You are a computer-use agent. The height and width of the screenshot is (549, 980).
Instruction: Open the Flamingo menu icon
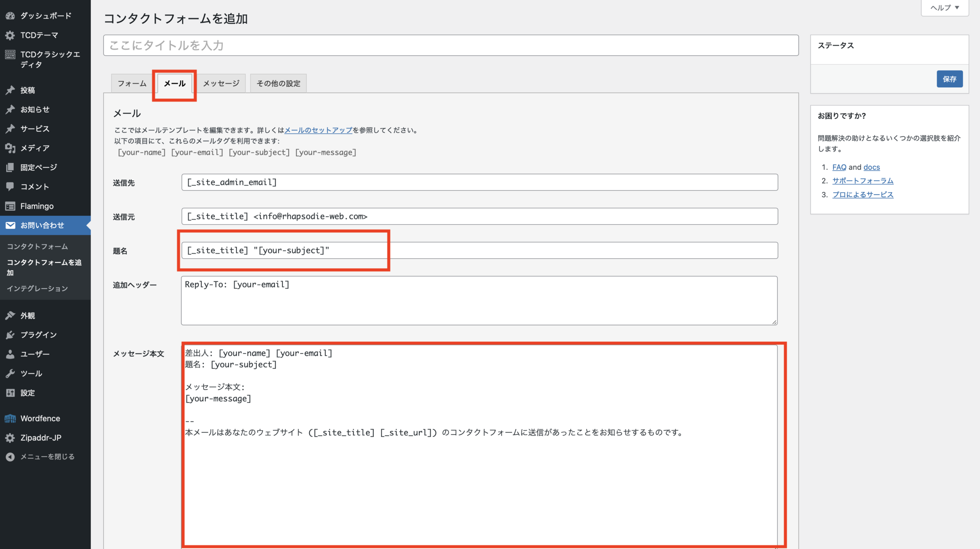[10, 206]
